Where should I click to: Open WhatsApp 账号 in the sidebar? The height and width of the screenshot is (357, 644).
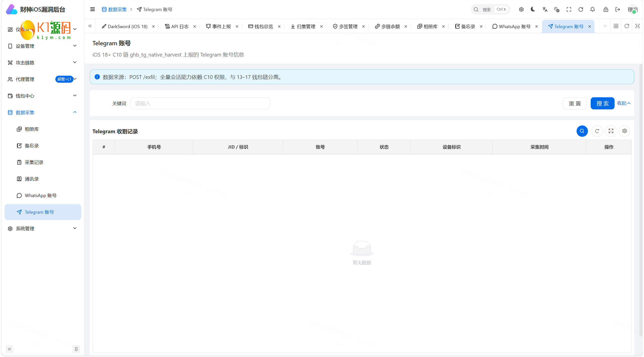[42, 195]
